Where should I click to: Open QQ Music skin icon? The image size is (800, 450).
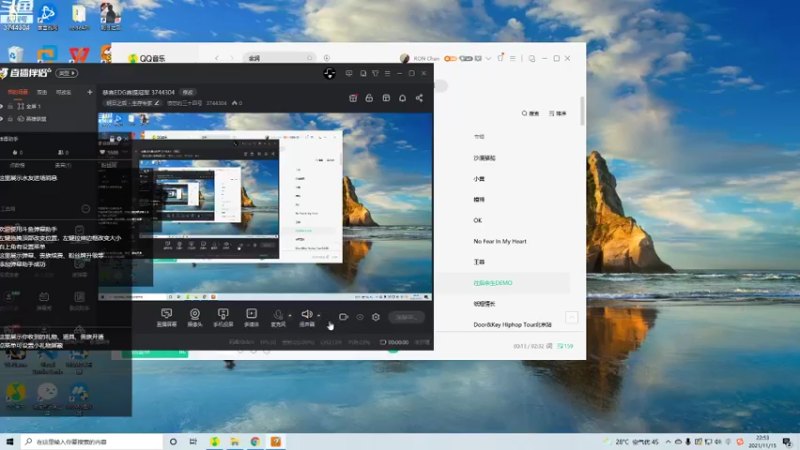[x=500, y=58]
